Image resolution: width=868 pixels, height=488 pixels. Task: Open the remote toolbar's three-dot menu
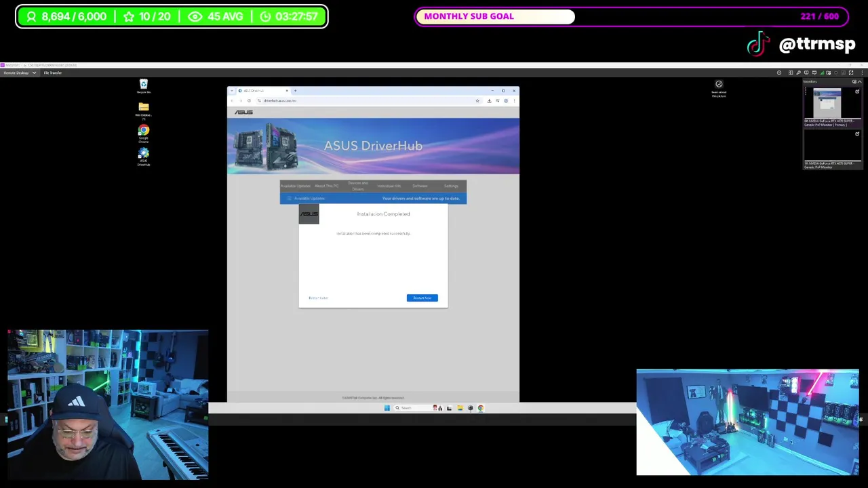(x=863, y=73)
